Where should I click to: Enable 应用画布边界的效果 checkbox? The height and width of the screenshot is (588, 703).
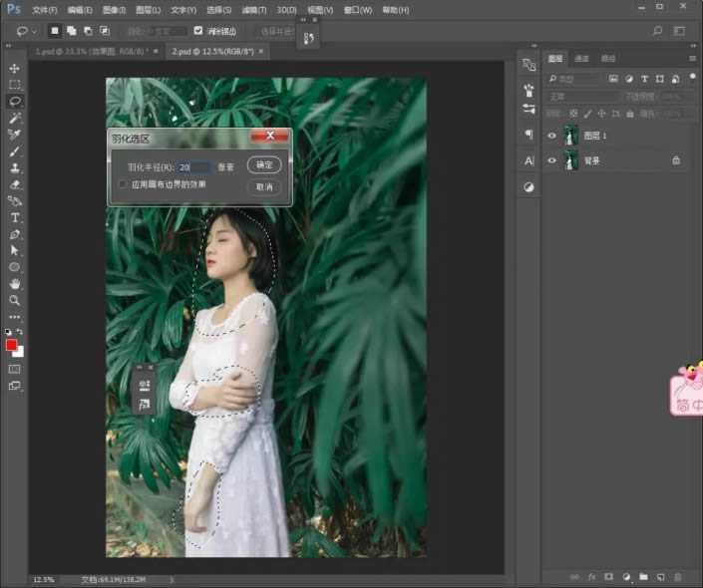click(123, 184)
